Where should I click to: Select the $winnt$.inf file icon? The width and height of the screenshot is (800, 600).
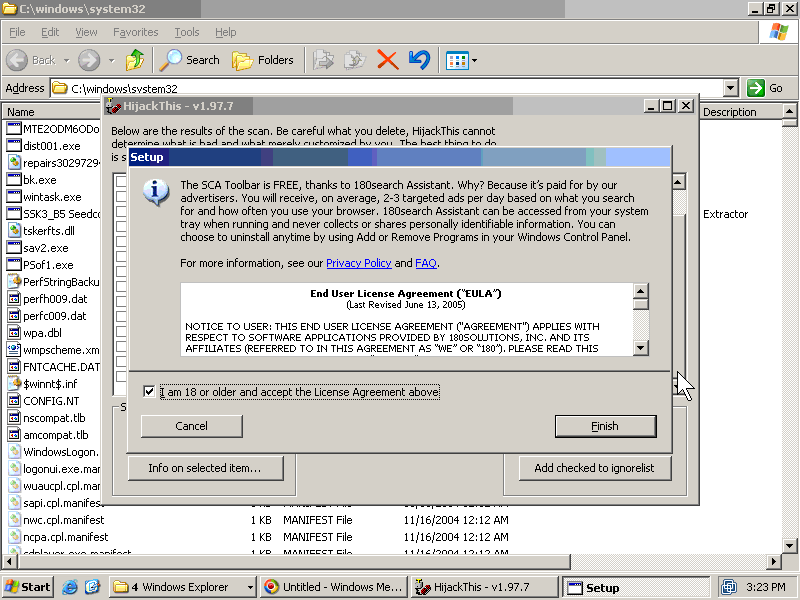pyautogui.click(x=14, y=384)
